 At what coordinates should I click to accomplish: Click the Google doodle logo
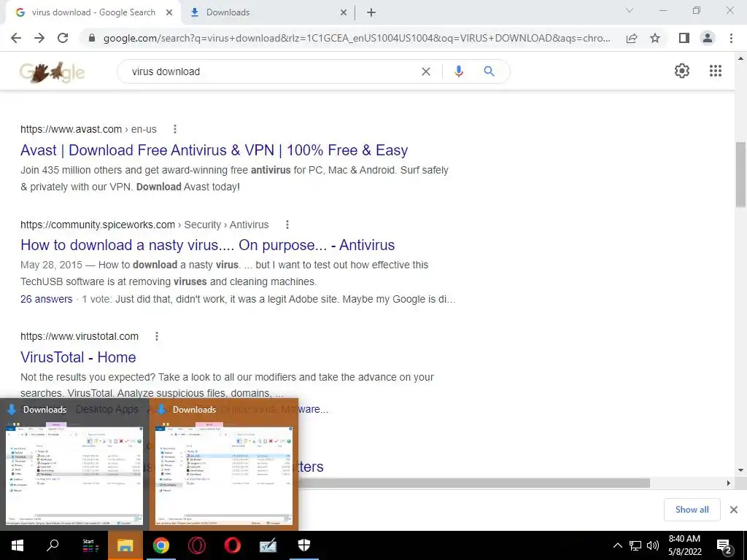[52, 72]
